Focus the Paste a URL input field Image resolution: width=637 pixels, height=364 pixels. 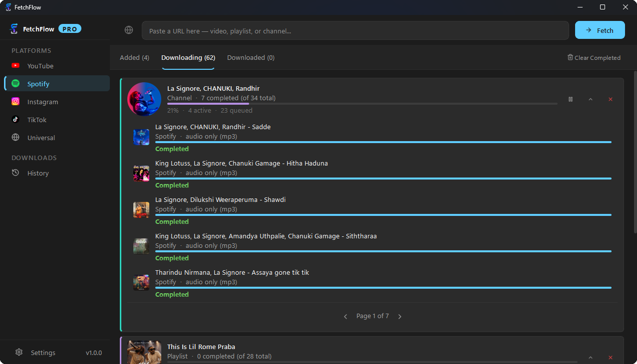coord(355,30)
